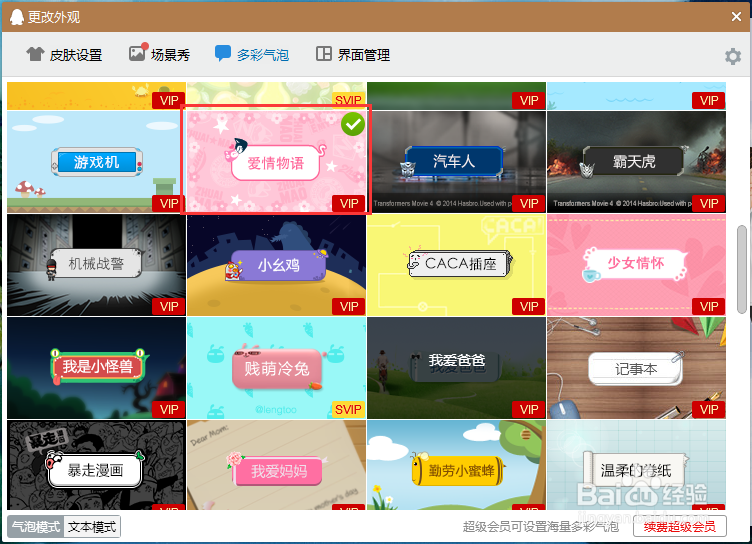Click the picture icon for scene show

tap(138, 53)
